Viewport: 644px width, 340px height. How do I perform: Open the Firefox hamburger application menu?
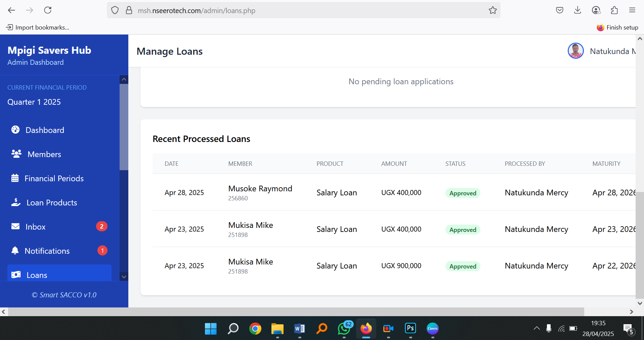[x=632, y=10]
